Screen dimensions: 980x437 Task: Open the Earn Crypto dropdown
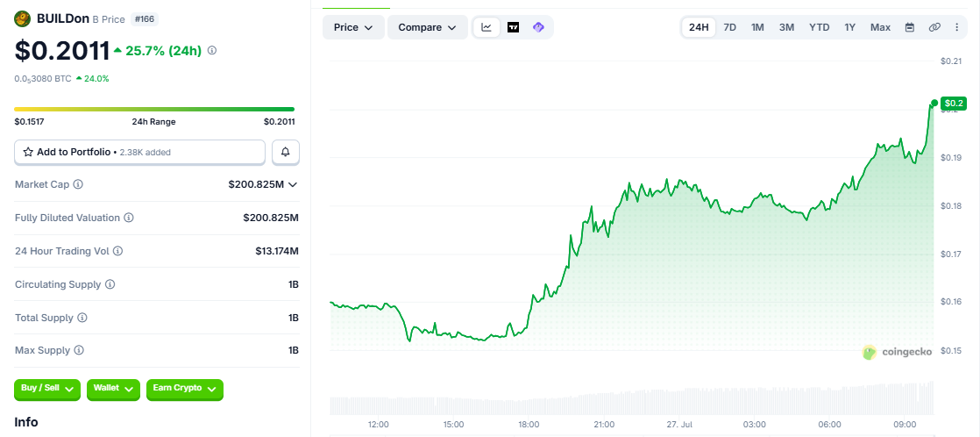[x=184, y=389]
